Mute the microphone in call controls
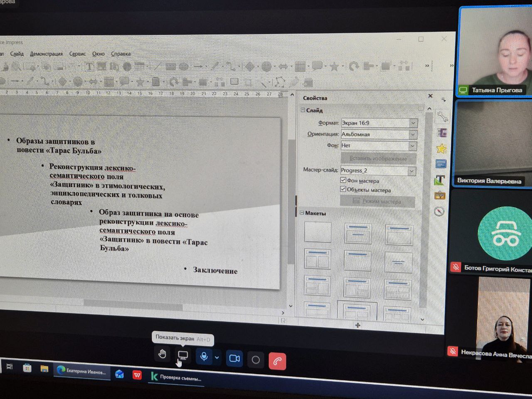The width and height of the screenshot is (532, 399). (204, 357)
